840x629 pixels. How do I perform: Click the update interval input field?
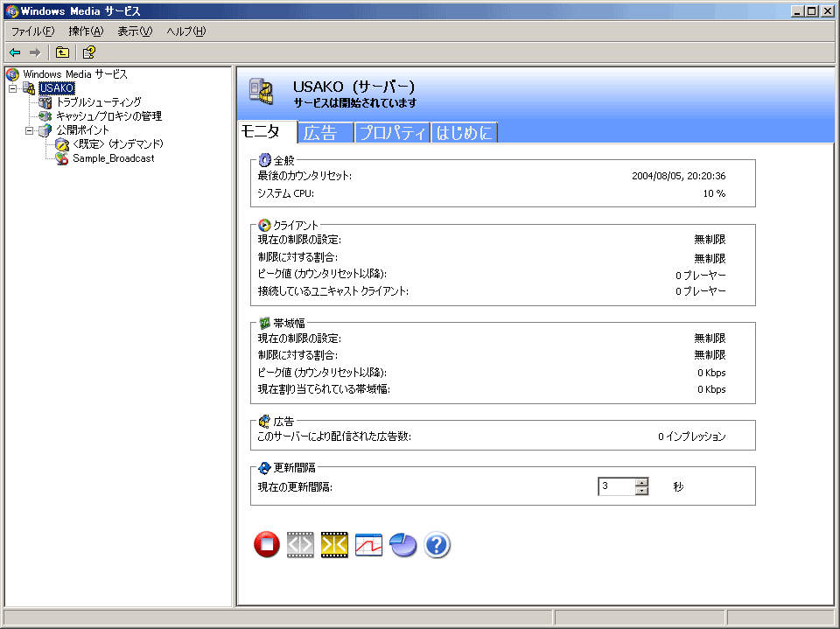coord(617,486)
